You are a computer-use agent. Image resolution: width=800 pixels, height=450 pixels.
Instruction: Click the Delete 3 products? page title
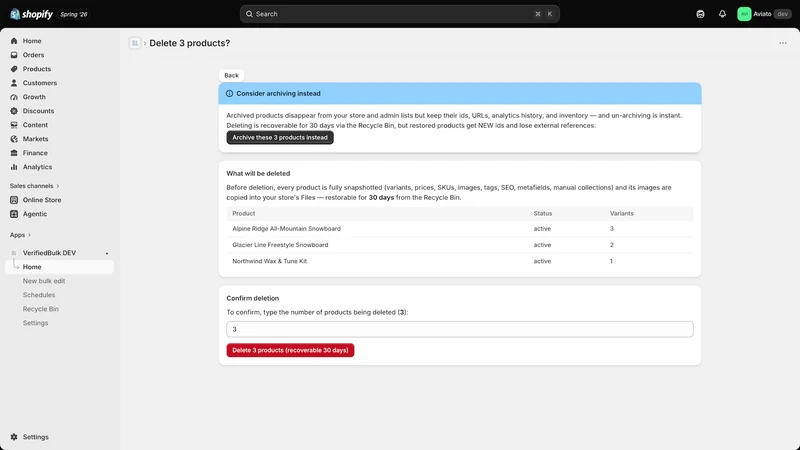click(x=189, y=43)
